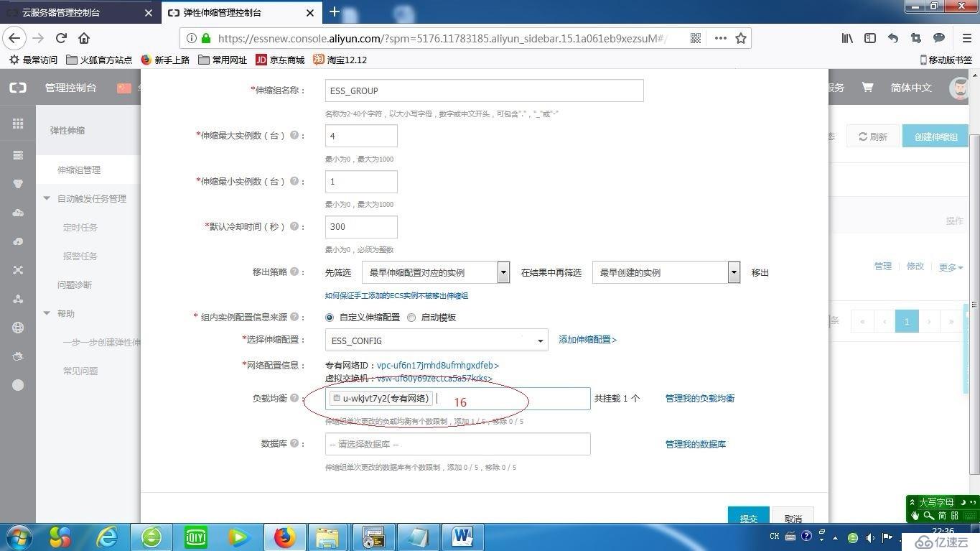Screen dimensions: 980x551
Task: Click the Aliyun logo in console header
Action: click(x=18, y=88)
